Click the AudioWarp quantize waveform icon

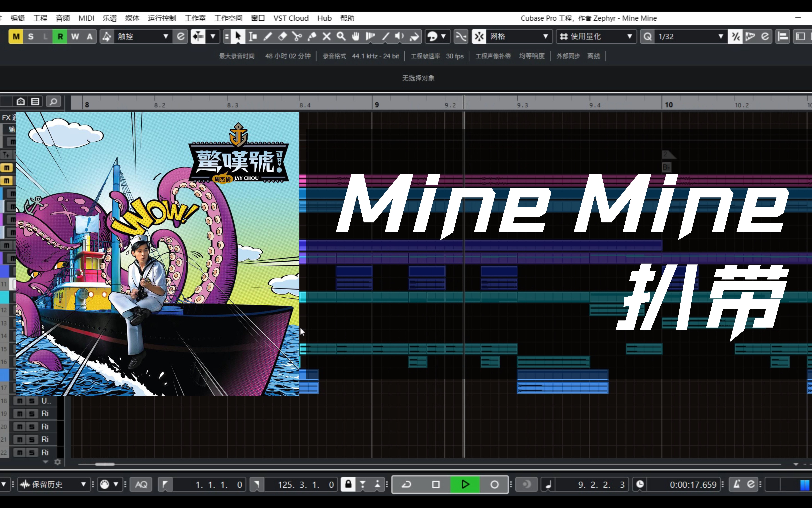pos(750,36)
